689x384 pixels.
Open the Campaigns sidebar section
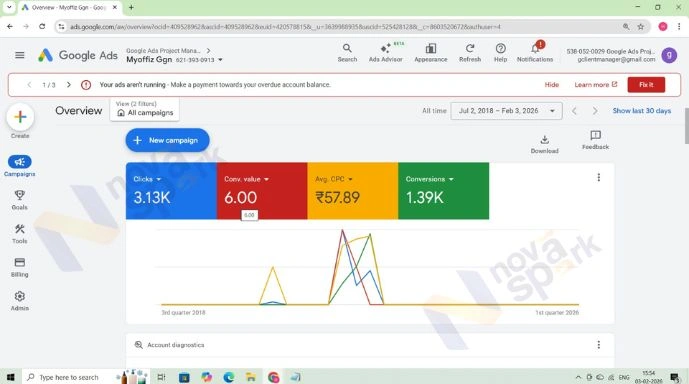pyautogui.click(x=19, y=166)
